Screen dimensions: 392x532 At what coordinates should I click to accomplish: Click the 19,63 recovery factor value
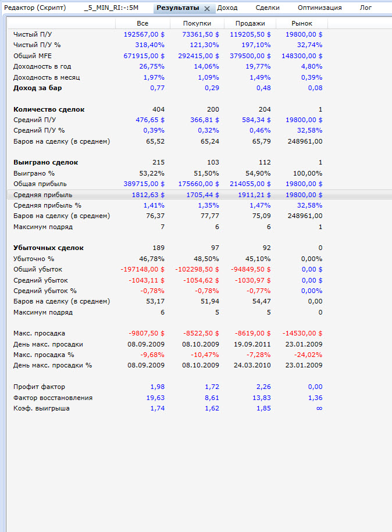click(155, 398)
